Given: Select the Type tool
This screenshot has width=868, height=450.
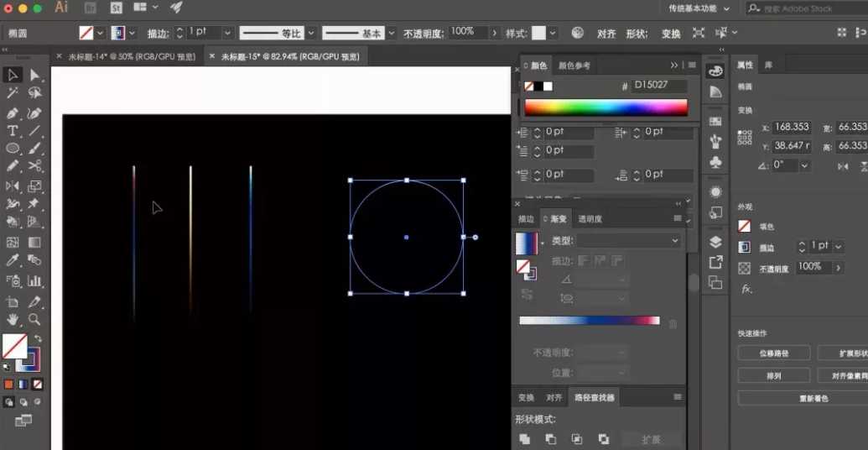Looking at the screenshot, I should 13,131.
